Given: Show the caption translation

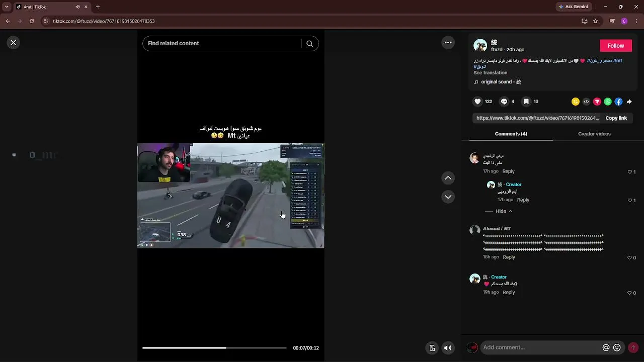Looking at the screenshot, I should tap(490, 73).
